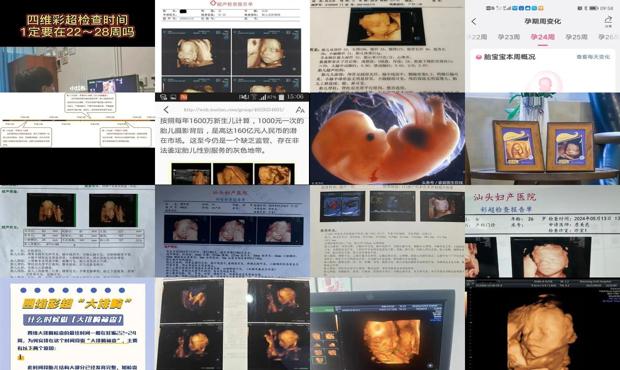The height and width of the screenshot is (370, 620).
Task: Select the 孕24周 tab
Action: coord(542,37)
